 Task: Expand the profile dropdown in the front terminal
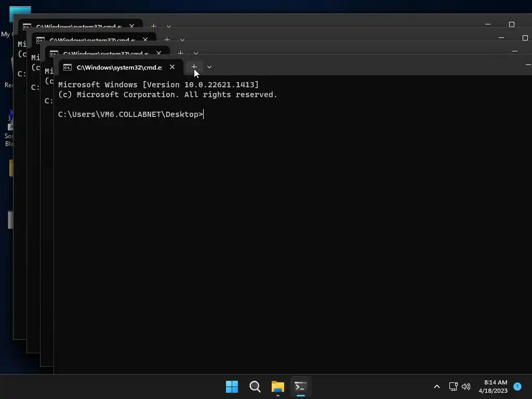[209, 67]
